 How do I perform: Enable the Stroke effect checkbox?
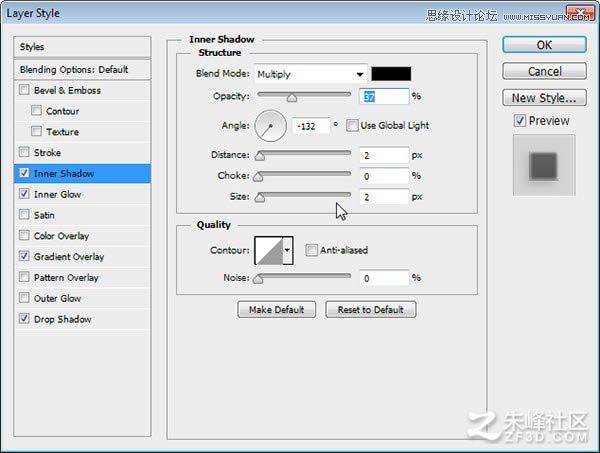click(x=24, y=152)
